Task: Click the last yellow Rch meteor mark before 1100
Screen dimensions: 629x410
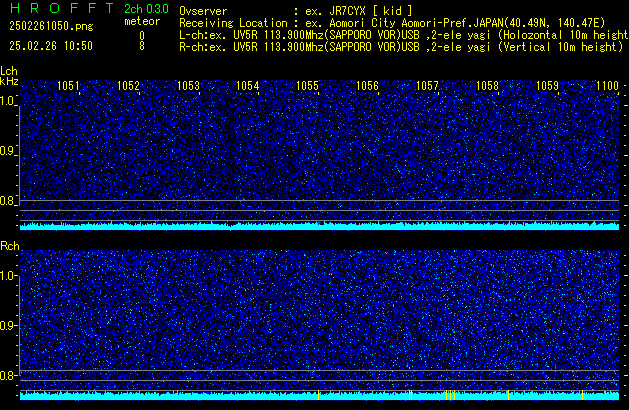Action: (582, 395)
